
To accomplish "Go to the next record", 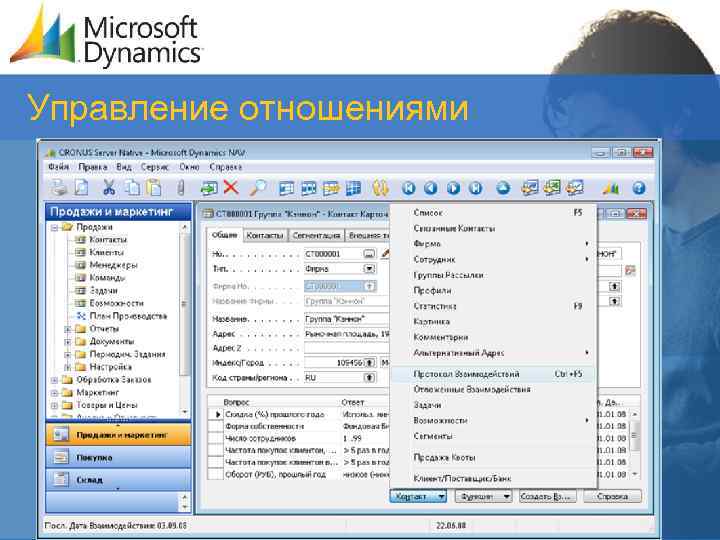I will pos(453,188).
